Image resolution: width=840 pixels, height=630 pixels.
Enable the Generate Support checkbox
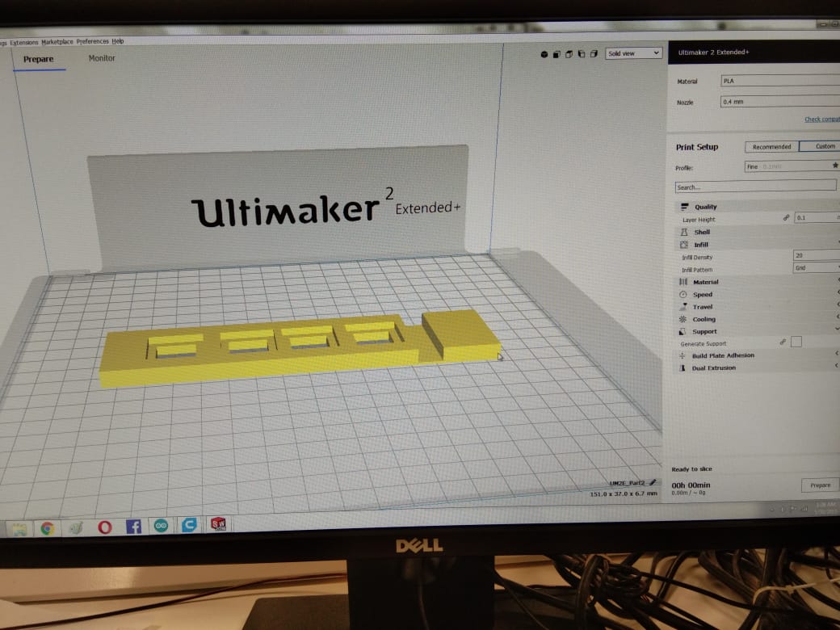coord(796,342)
